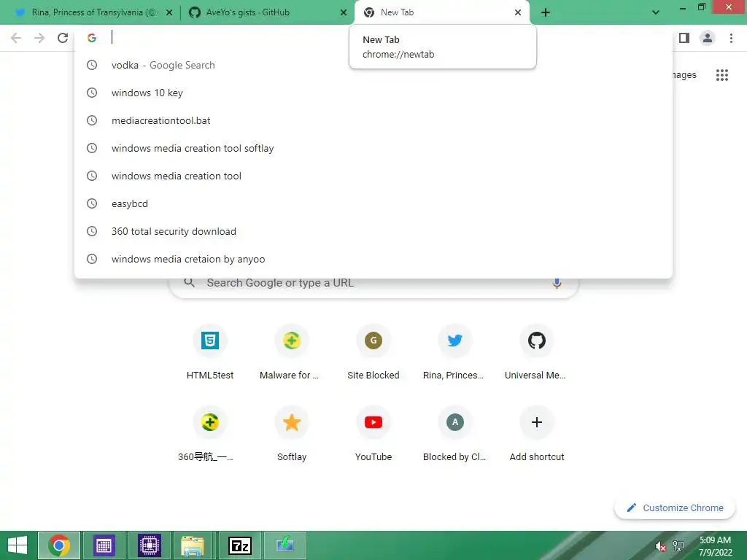Viewport: 747px width, 560px height.
Task: Open the 7-Zip taskbar icon
Action: (x=239, y=545)
